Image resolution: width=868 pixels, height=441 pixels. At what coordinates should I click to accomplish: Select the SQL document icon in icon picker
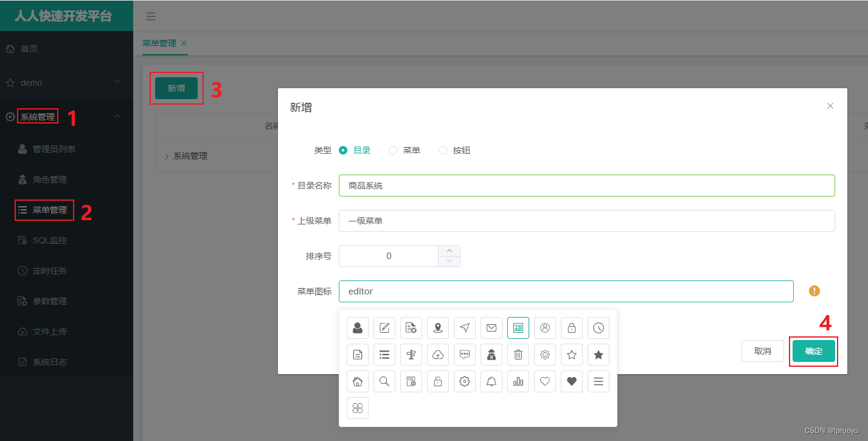pyautogui.click(x=411, y=381)
